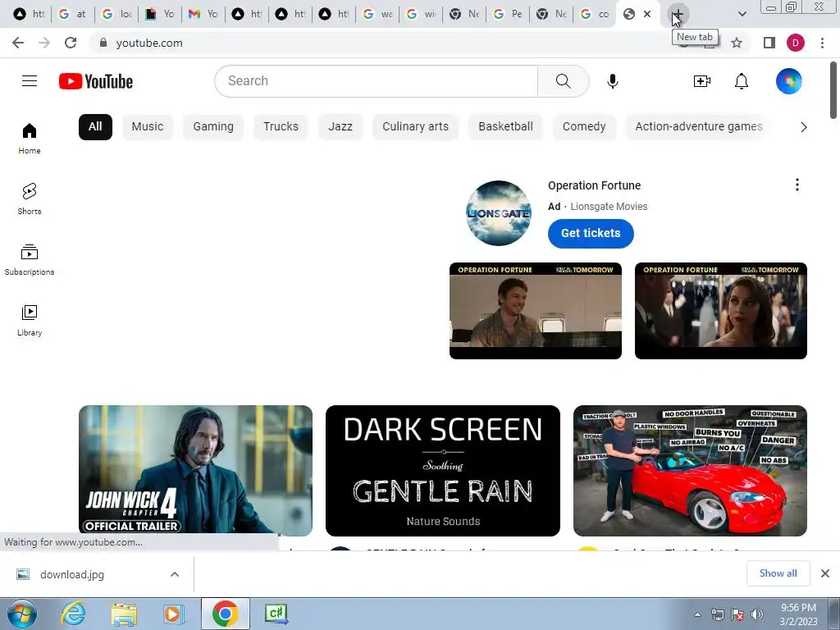Select the Culinary arts filter chip
Image resolution: width=840 pixels, height=630 pixels.
click(x=415, y=127)
